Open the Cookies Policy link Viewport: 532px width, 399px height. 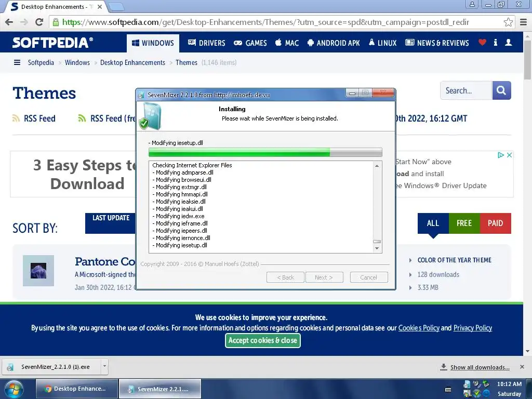click(419, 328)
